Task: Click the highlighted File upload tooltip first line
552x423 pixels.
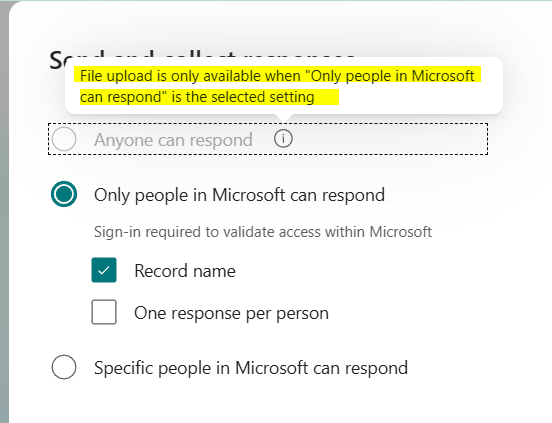Action: pyautogui.click(x=277, y=76)
